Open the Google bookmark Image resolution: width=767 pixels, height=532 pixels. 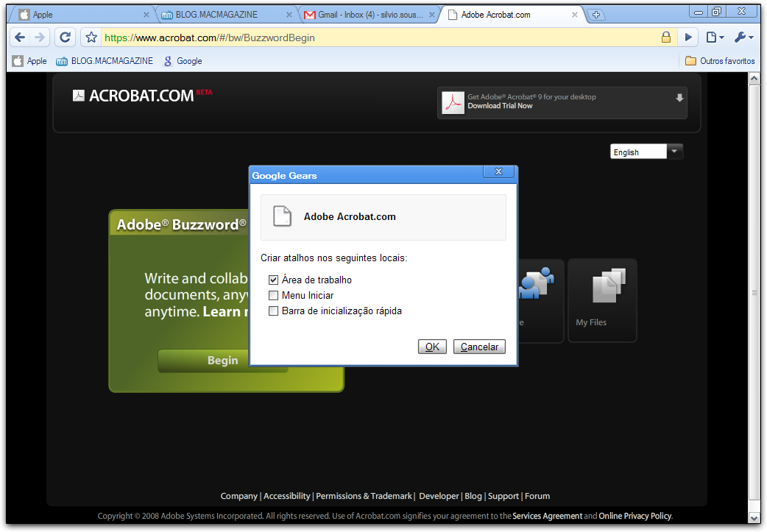coord(183,61)
